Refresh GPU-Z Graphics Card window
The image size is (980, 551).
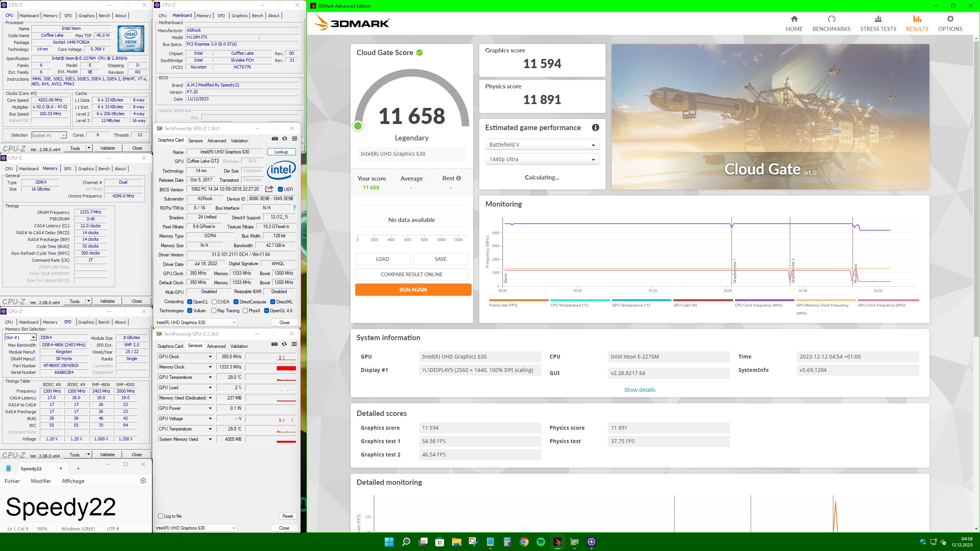pos(284,139)
